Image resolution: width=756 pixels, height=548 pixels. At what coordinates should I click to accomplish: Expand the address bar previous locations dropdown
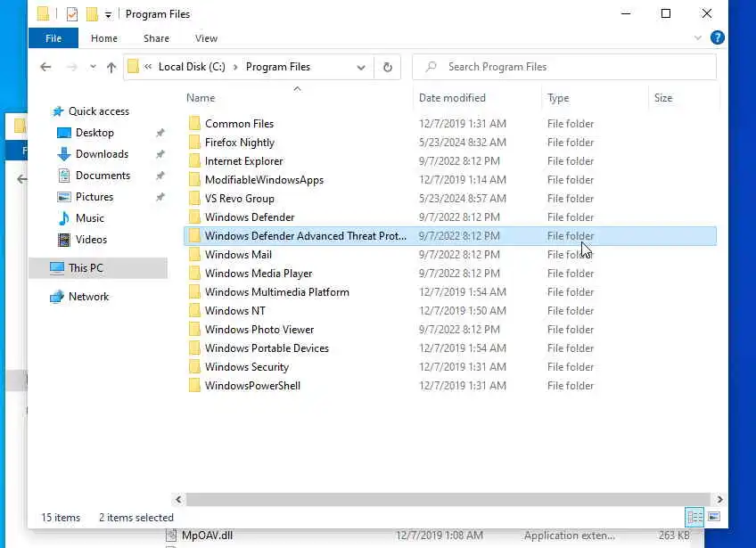point(361,67)
